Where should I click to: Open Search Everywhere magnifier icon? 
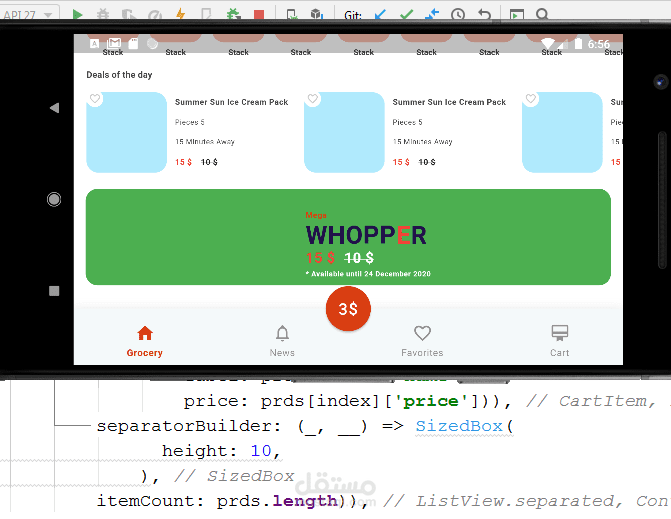point(542,15)
